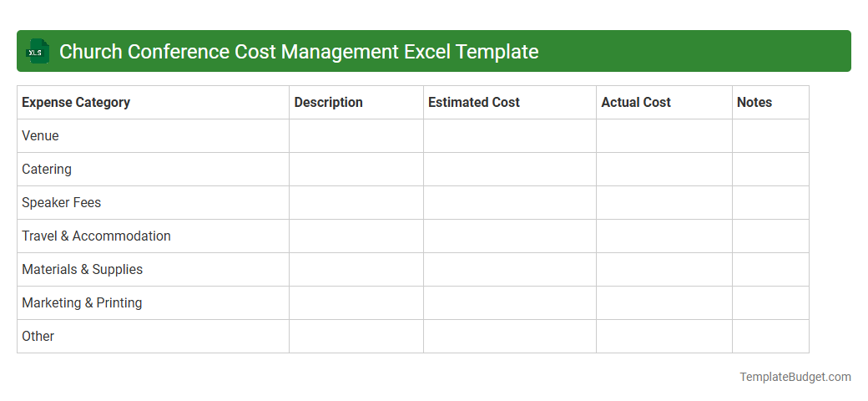Select Notes cell for Marketing & Printing
The height and width of the screenshot is (401, 868).
point(770,303)
